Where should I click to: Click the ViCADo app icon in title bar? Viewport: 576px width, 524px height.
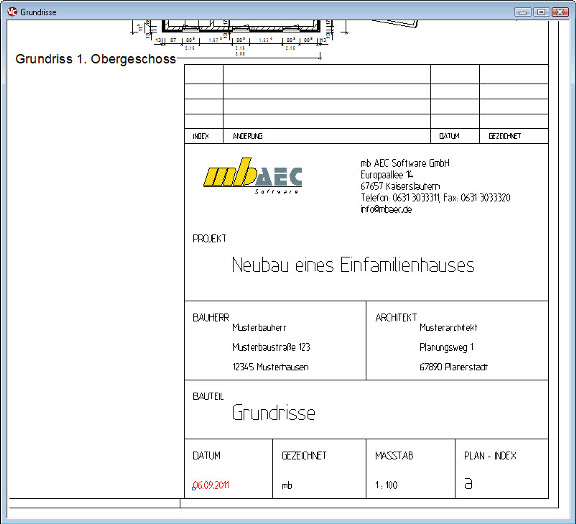point(12,12)
